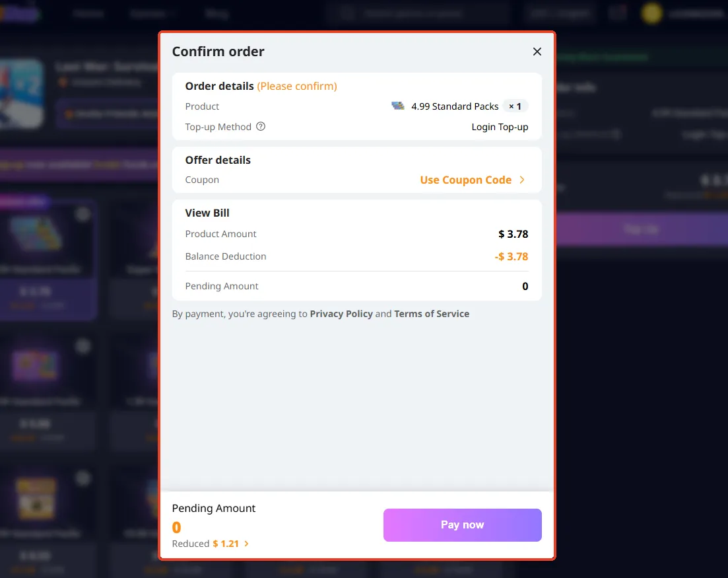728x578 pixels.
Task: Click the yellow user avatar icon
Action: point(651,13)
